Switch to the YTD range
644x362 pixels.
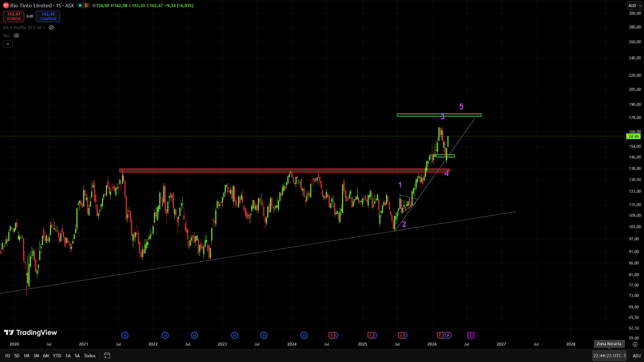pos(57,356)
